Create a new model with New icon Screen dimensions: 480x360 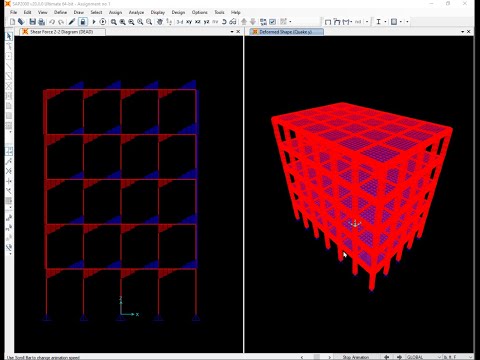point(12,22)
